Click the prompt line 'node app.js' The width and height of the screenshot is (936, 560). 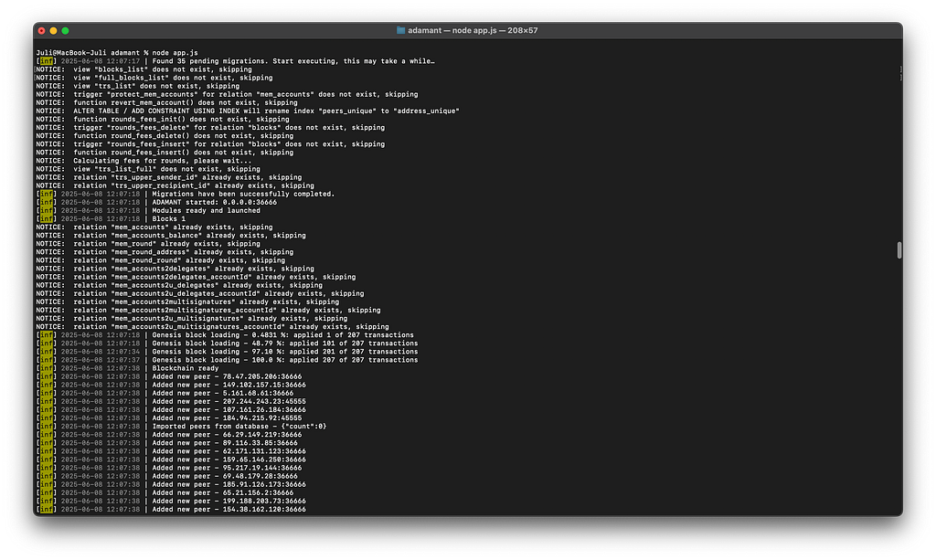(x=117, y=52)
